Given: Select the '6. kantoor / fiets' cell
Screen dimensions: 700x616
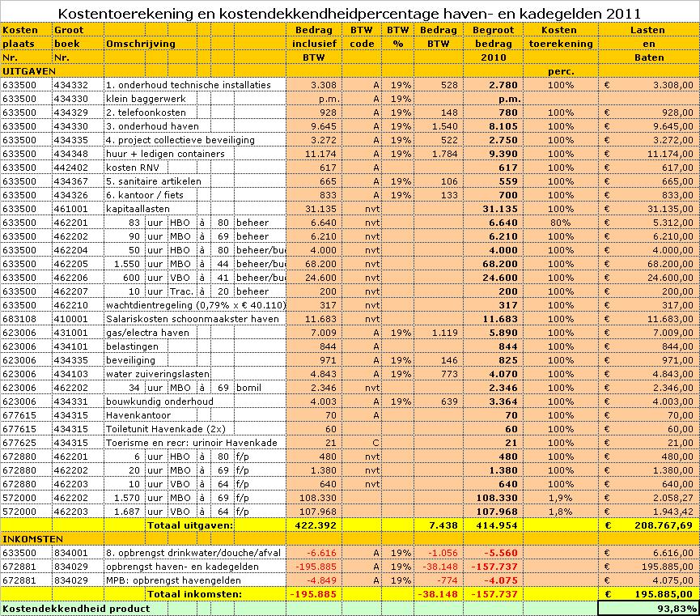Looking at the screenshot, I should click(145, 195).
